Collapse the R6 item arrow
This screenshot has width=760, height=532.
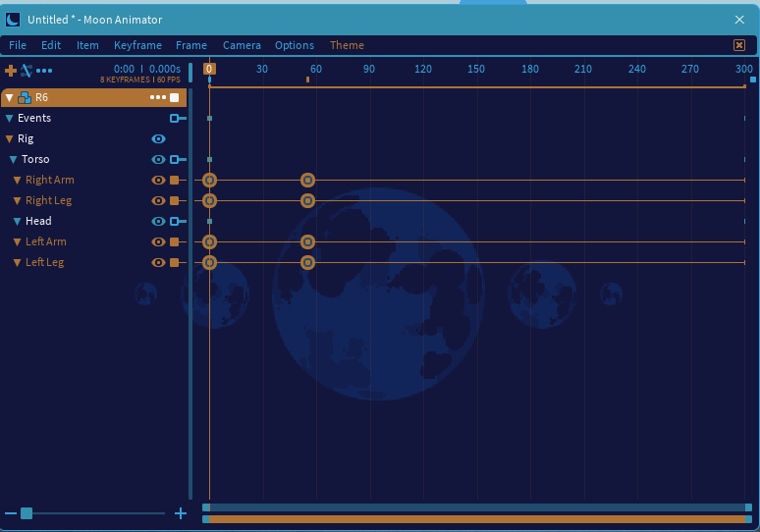pos(9,98)
